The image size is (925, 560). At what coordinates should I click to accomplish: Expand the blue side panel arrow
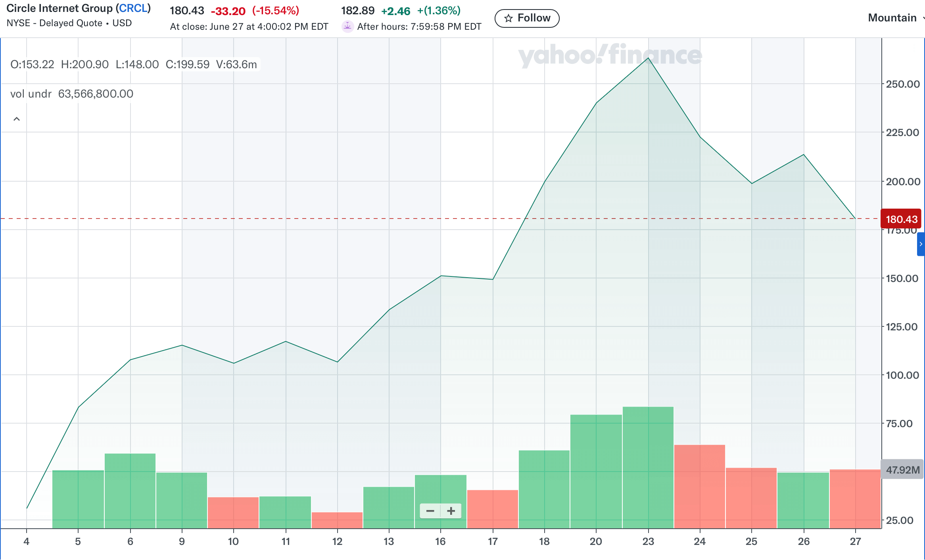point(921,244)
